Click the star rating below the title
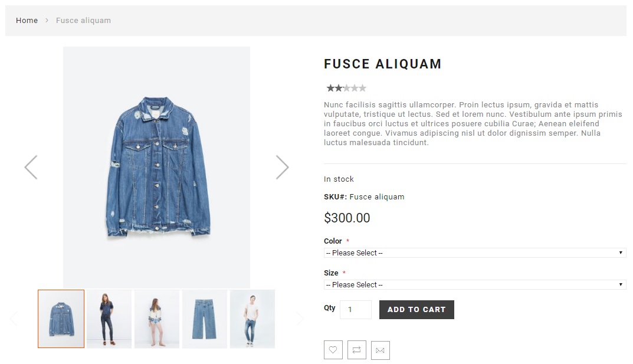Screen dimensions: 633x364 [346, 88]
